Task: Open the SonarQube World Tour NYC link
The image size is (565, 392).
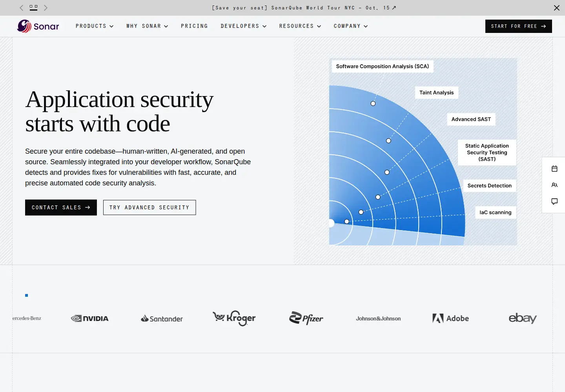Action: pyautogui.click(x=304, y=8)
